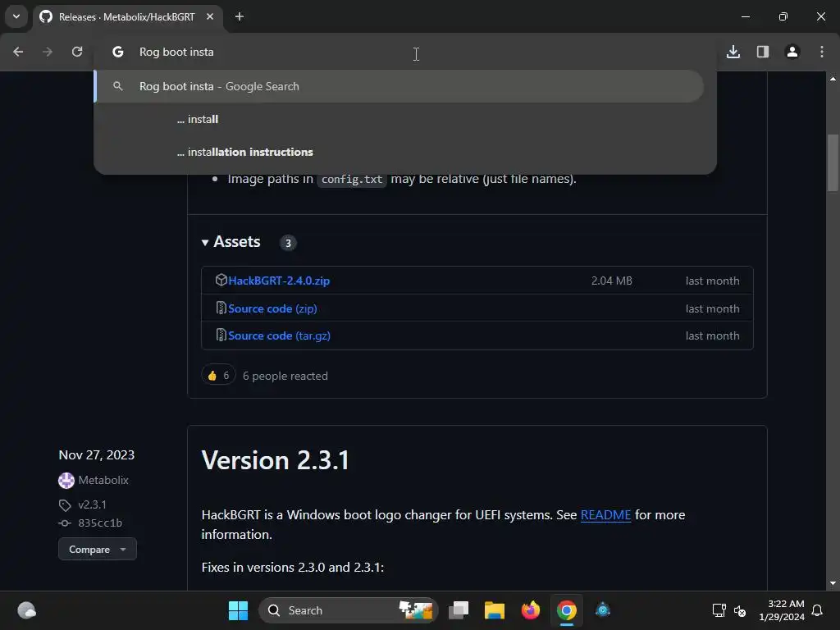Download HackBGRT-2.4.0.zip

tap(279, 281)
